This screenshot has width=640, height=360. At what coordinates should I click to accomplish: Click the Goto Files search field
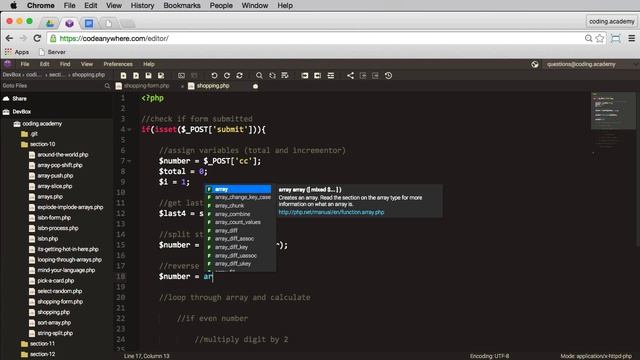point(52,86)
